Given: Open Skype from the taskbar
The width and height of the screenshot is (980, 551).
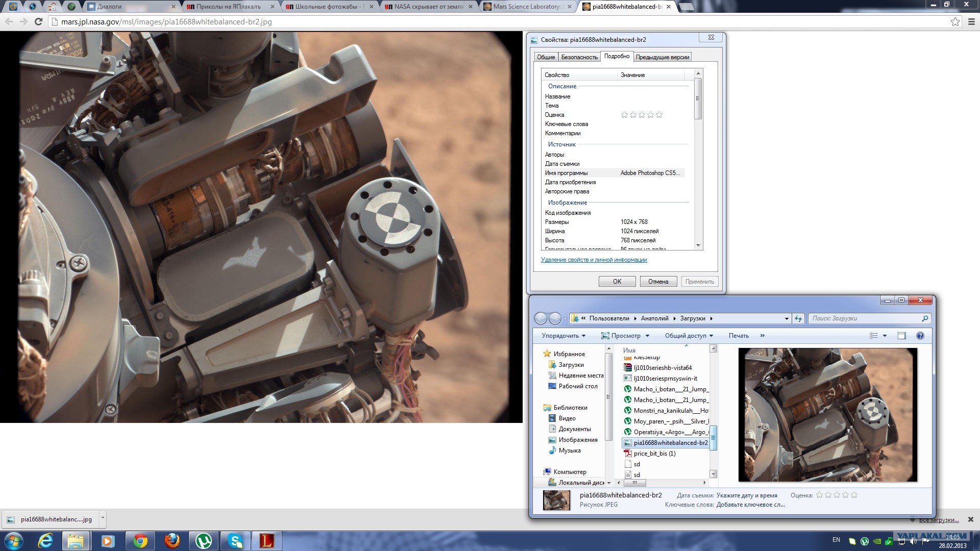Looking at the screenshot, I should (x=235, y=540).
